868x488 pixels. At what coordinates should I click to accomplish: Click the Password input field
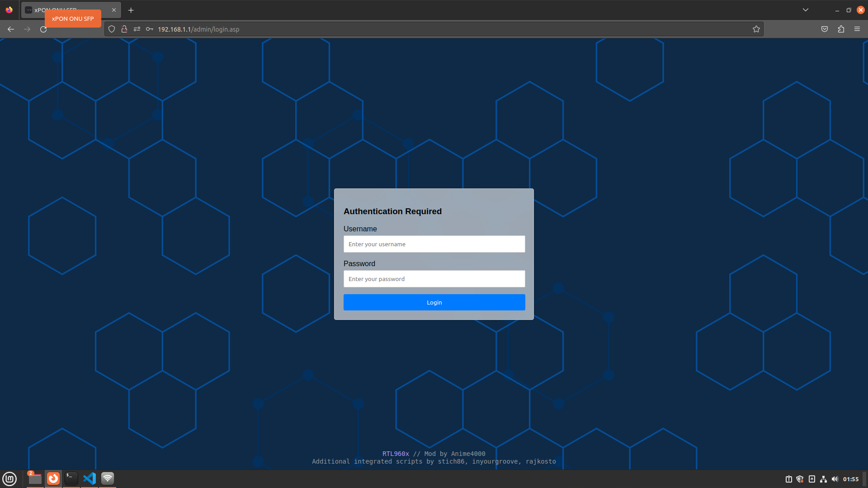tap(434, 278)
